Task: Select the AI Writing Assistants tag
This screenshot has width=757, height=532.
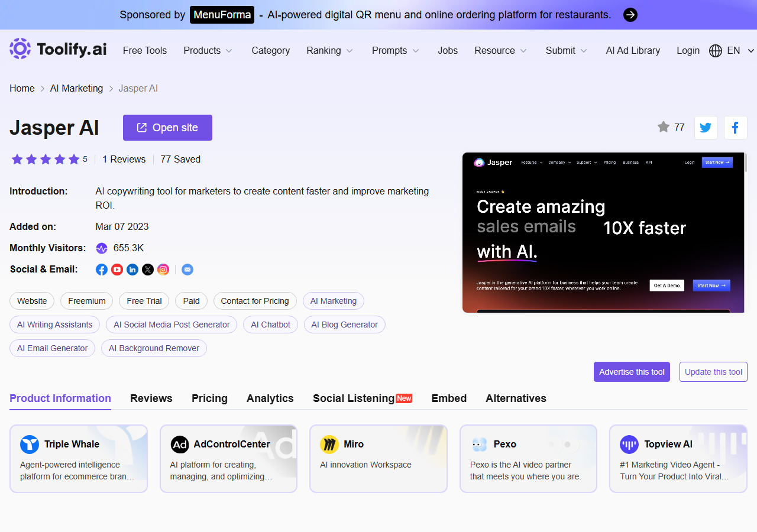Action: point(55,325)
